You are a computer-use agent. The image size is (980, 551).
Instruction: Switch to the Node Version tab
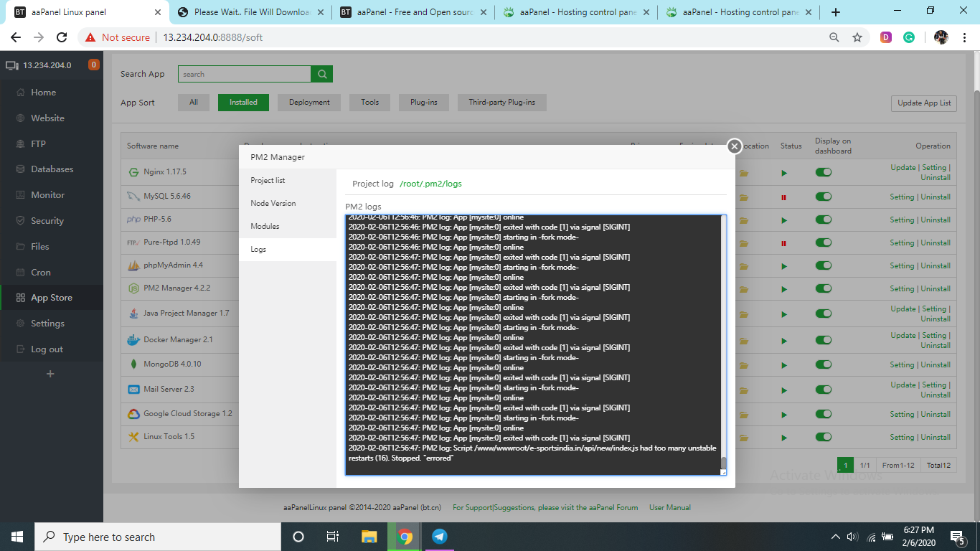273,203
